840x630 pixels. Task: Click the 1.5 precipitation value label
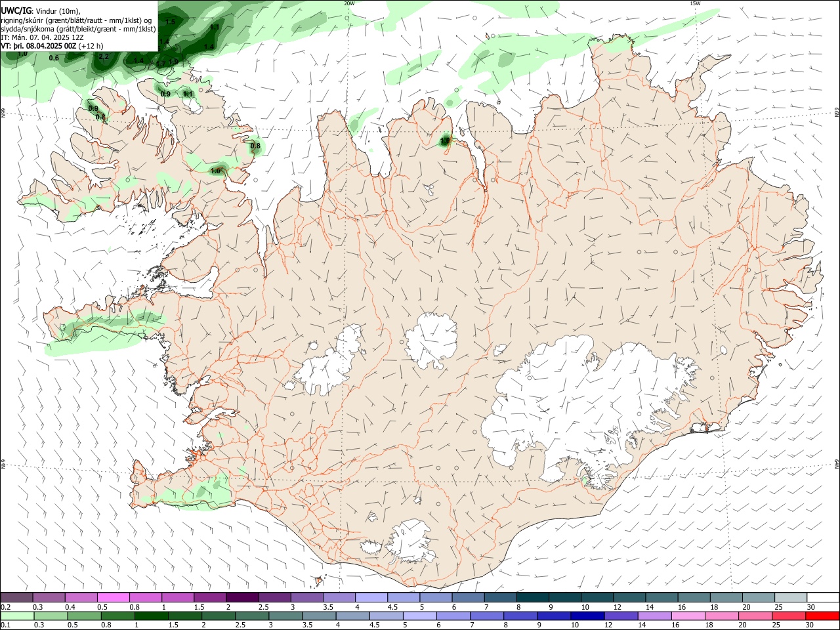click(170, 22)
